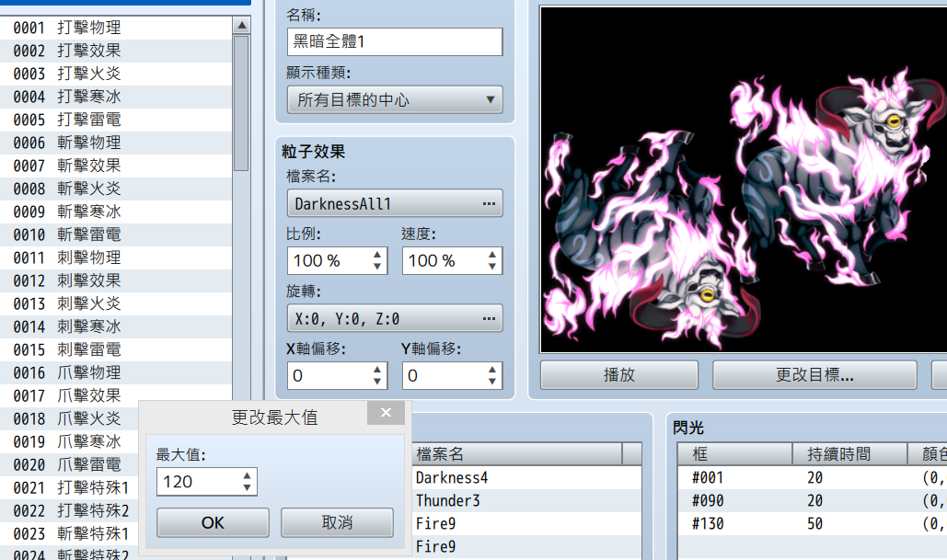Select flash row #130
This screenshot has height=560, width=947.
pos(813,524)
